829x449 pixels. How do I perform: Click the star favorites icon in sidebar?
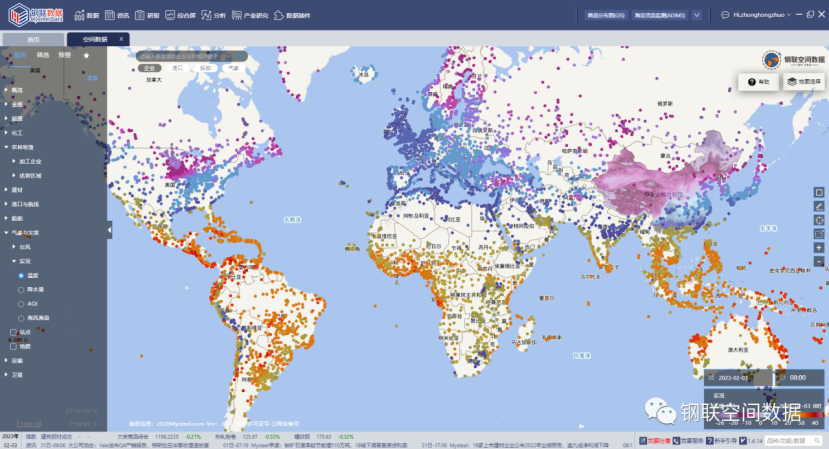[x=86, y=55]
